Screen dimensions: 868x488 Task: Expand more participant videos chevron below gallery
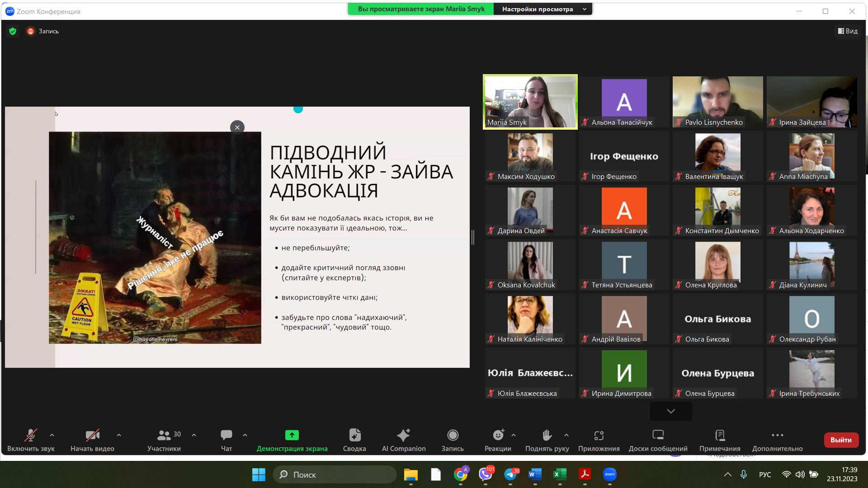[x=670, y=411]
